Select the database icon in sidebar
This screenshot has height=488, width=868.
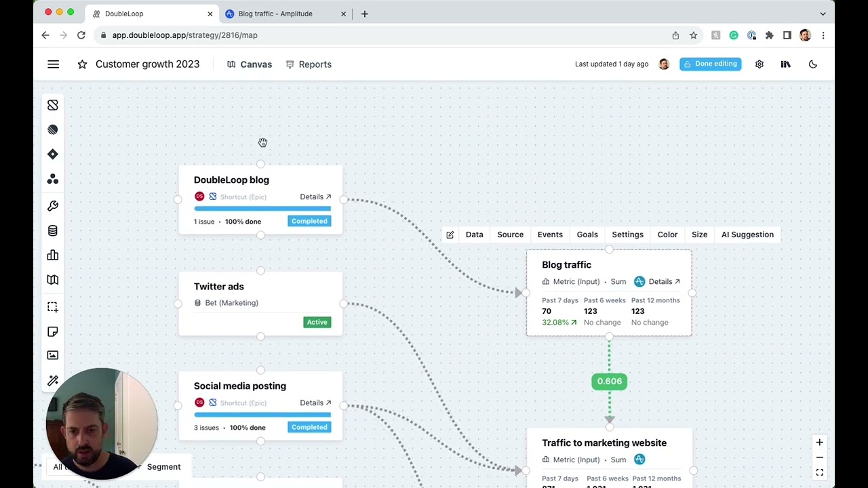coord(53,230)
